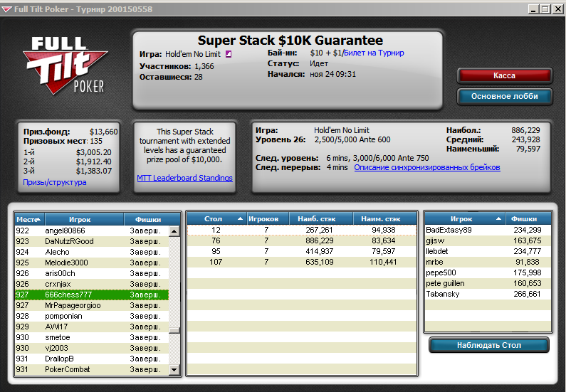Click the Full Tilt Poker logo
This screenshot has height=392, width=566.
point(65,65)
